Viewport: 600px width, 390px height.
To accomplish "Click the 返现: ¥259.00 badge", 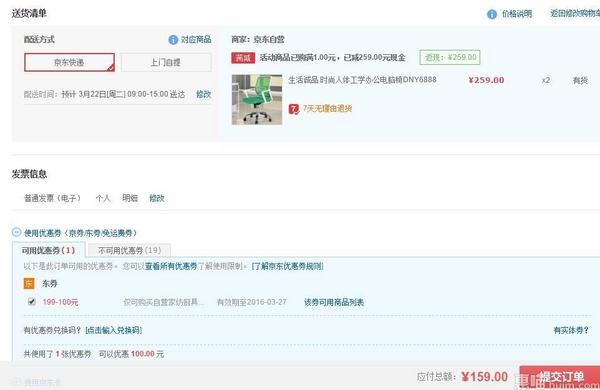I will tap(450, 57).
